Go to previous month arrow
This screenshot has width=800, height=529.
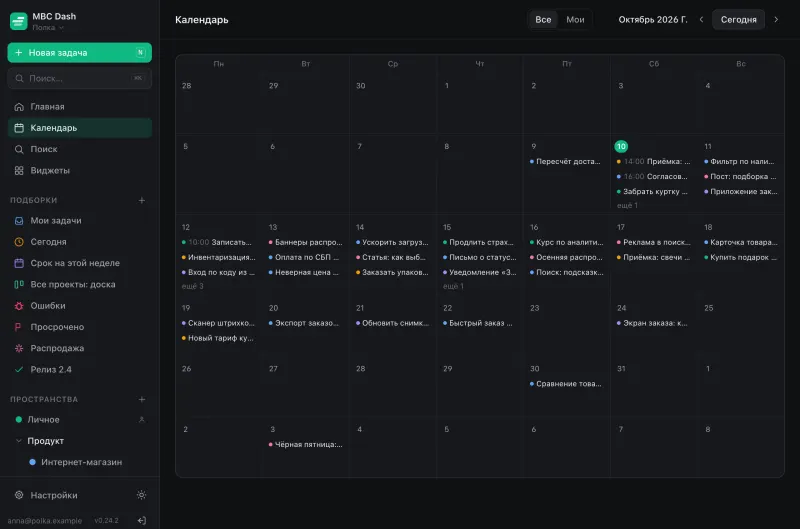click(701, 19)
